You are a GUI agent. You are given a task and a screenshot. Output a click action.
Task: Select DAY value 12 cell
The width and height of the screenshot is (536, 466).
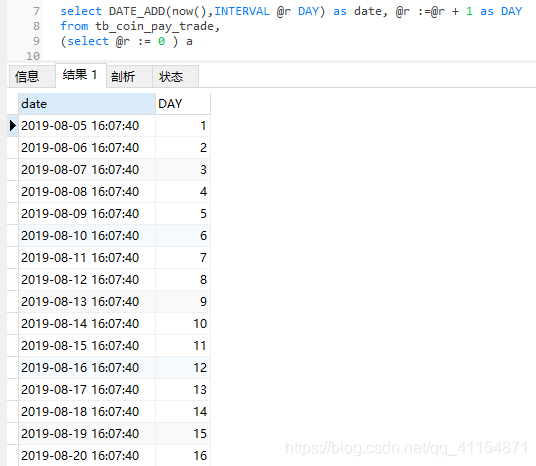[x=183, y=368]
